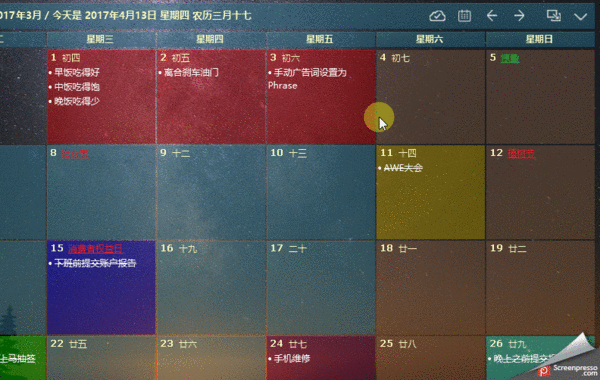Go to previous month with left arrow
The height and width of the screenshot is (380, 600).
tap(492, 16)
